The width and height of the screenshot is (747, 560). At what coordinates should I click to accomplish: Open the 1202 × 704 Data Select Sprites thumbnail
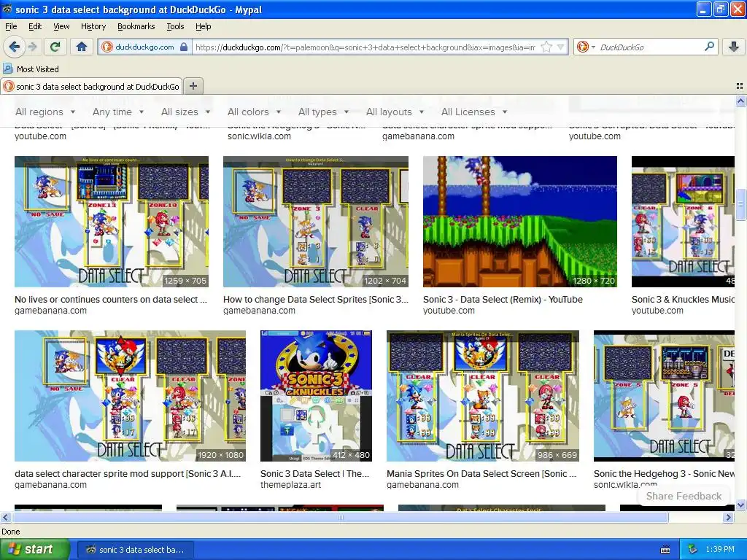(316, 222)
